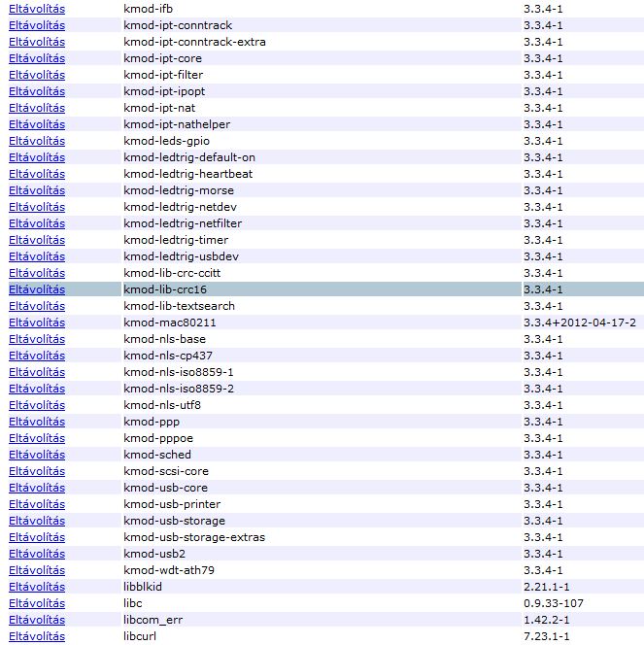
Task: Select version 0.9.33-107 of libc
Action: pos(554,603)
